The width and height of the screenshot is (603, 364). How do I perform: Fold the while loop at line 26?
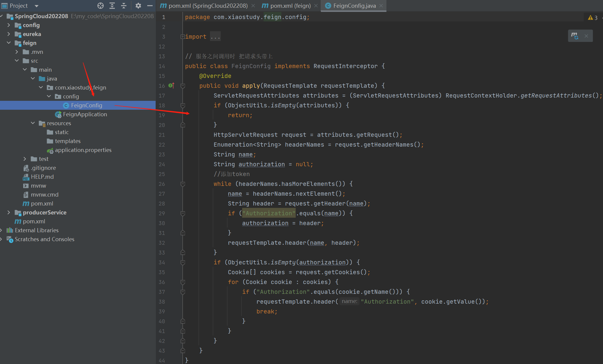pos(183,184)
